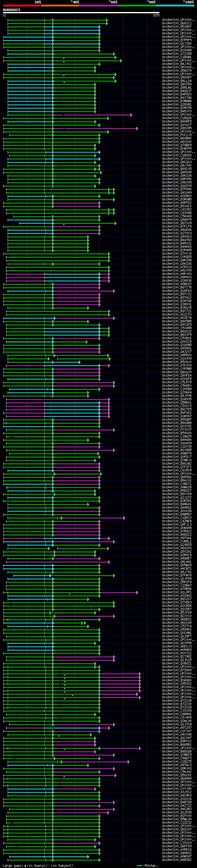The image size is (197, 868).
Task: Select hit label UniRef100_A0ZE78
Action: (177, 318)
